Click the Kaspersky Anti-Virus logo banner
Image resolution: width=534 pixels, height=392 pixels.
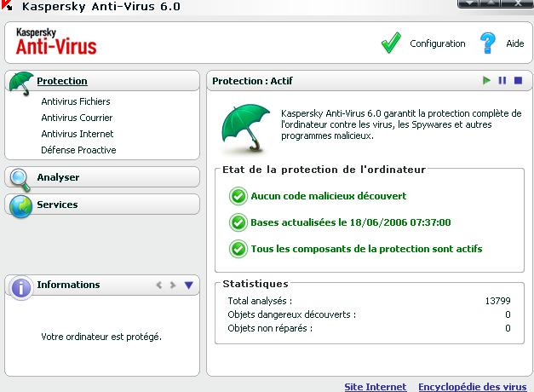tap(56, 42)
